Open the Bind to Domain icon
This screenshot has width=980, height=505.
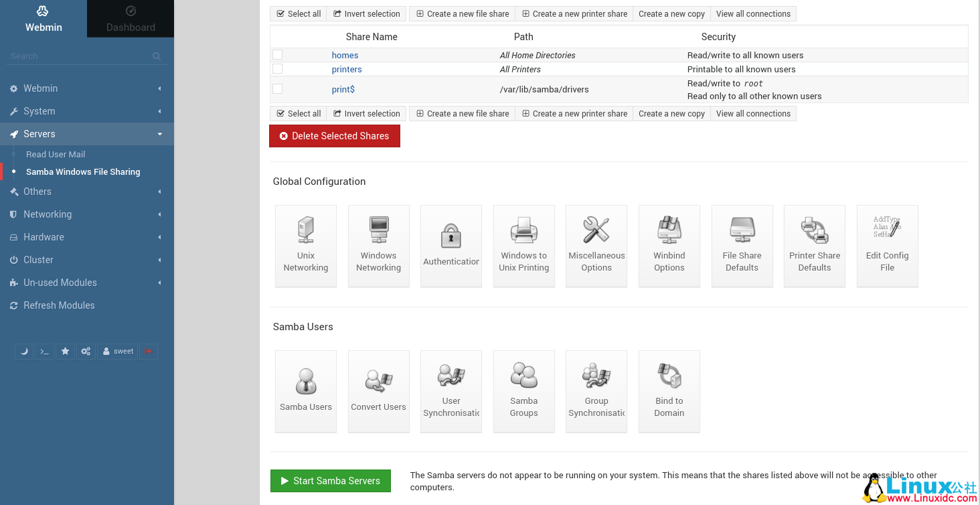(x=669, y=391)
